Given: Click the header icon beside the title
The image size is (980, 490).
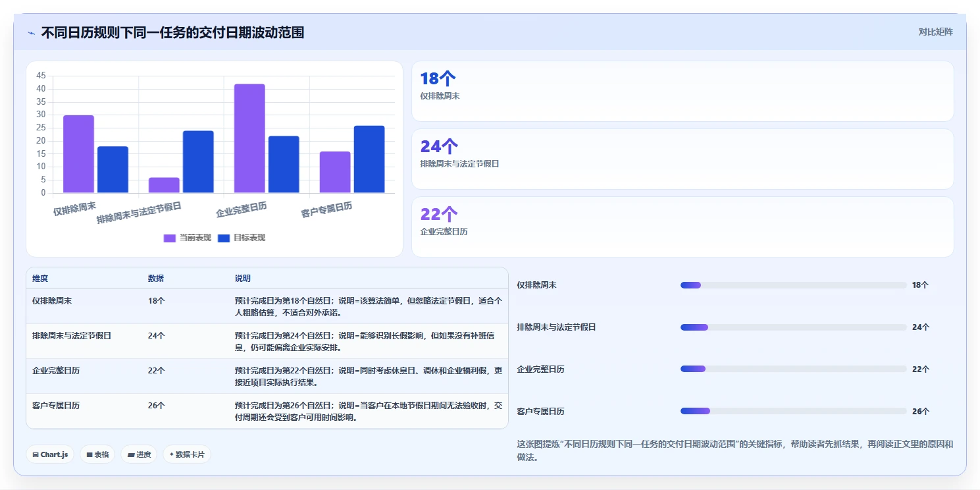Looking at the screenshot, I should pos(32,33).
